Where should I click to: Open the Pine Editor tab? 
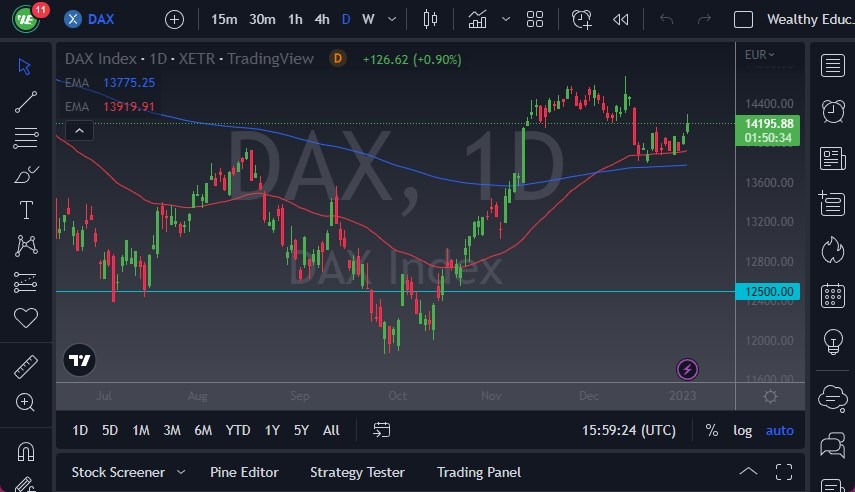click(x=244, y=472)
